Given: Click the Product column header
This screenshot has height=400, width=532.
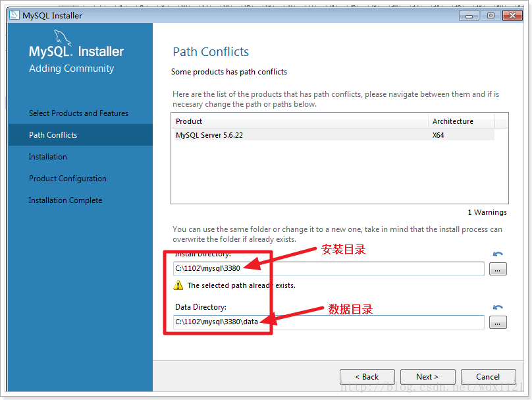Looking at the screenshot, I should click(301, 121).
